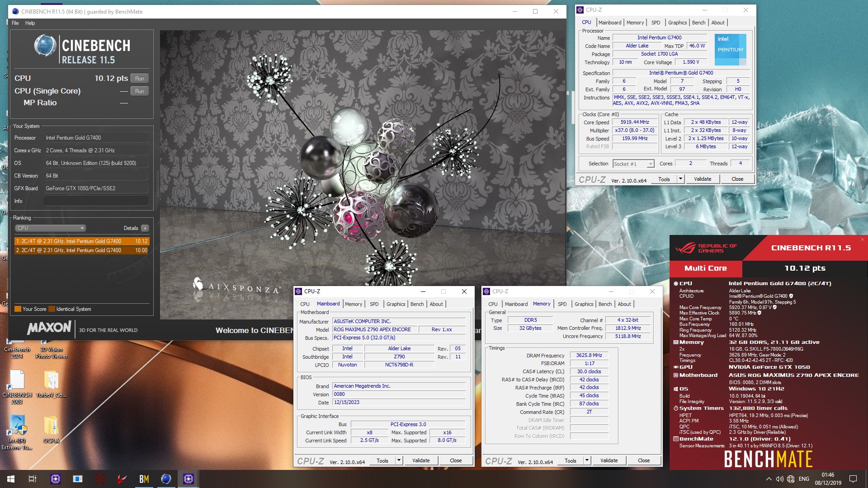Open the BenchMate BM taskbar icon
The image size is (868, 488).
pos(144,479)
